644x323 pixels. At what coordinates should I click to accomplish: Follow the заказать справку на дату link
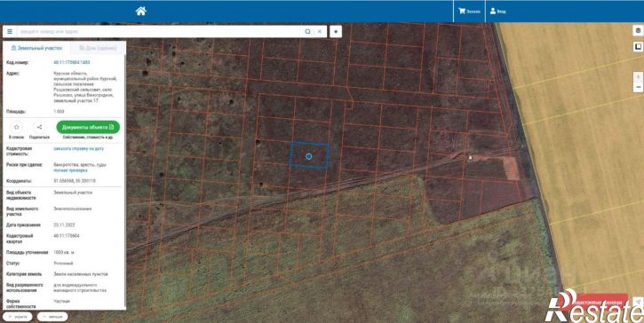coord(79,148)
